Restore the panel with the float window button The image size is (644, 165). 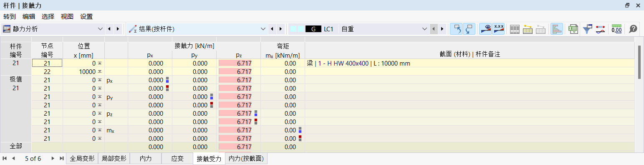tap(627, 5)
